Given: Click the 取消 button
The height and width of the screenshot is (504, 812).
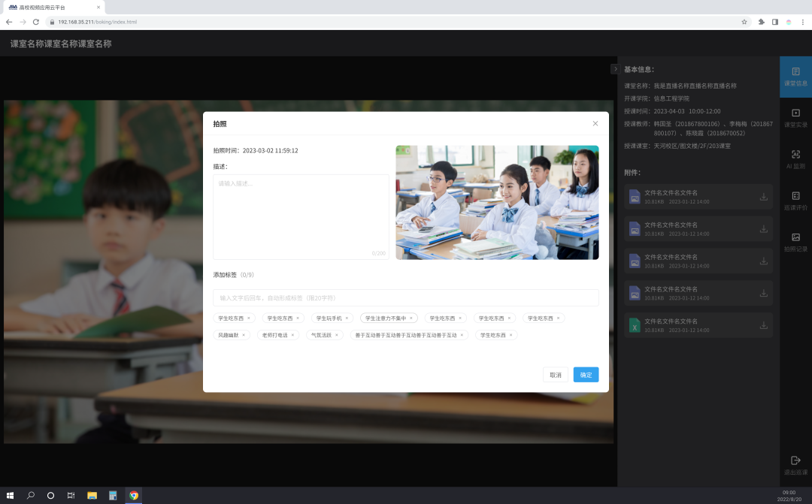Looking at the screenshot, I should point(555,375).
